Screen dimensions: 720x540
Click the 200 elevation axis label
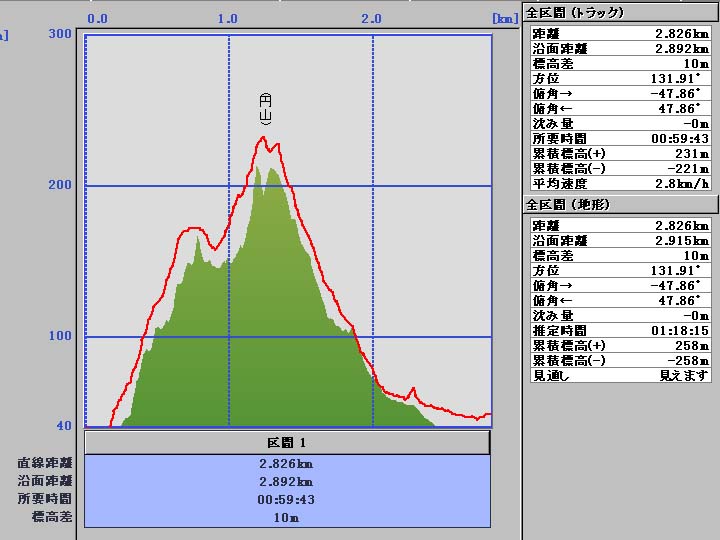[x=60, y=185]
